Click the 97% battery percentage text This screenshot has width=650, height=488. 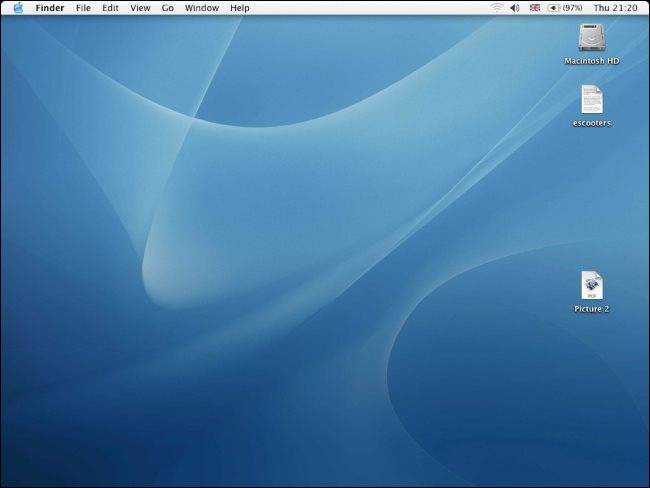(x=572, y=8)
